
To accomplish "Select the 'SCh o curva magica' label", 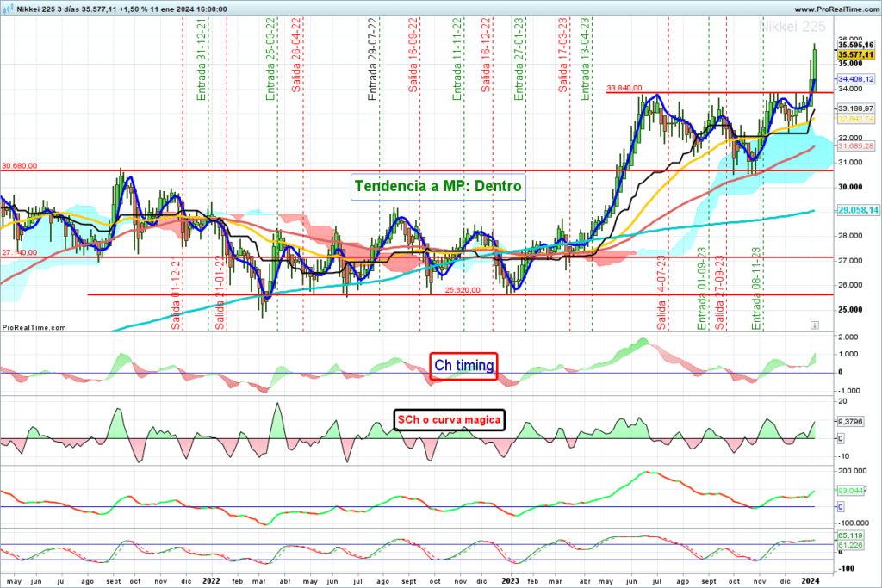I will [449, 419].
